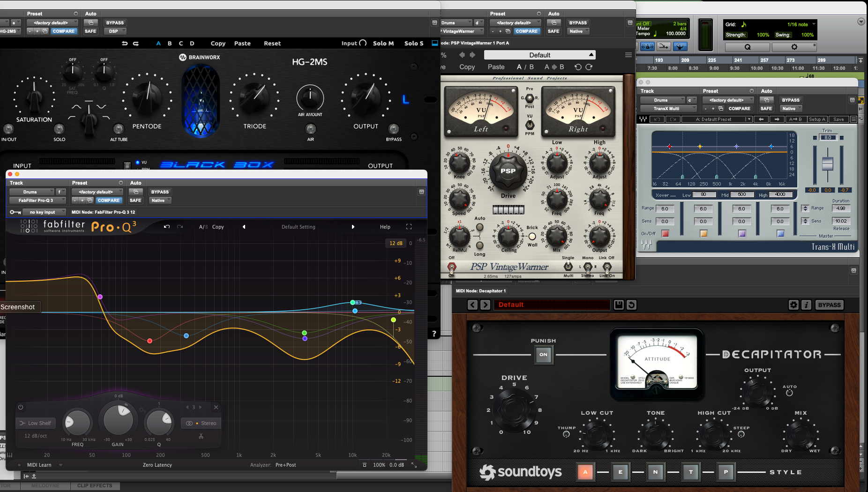Click the Trans-X Xover Mid 500 field

click(742, 194)
